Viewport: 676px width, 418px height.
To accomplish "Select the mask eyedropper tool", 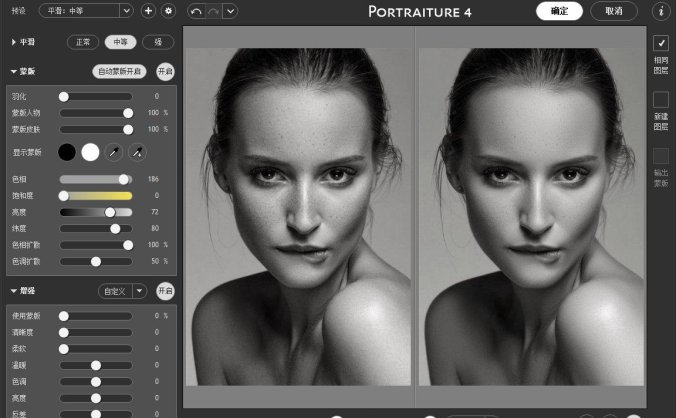I will point(114,152).
